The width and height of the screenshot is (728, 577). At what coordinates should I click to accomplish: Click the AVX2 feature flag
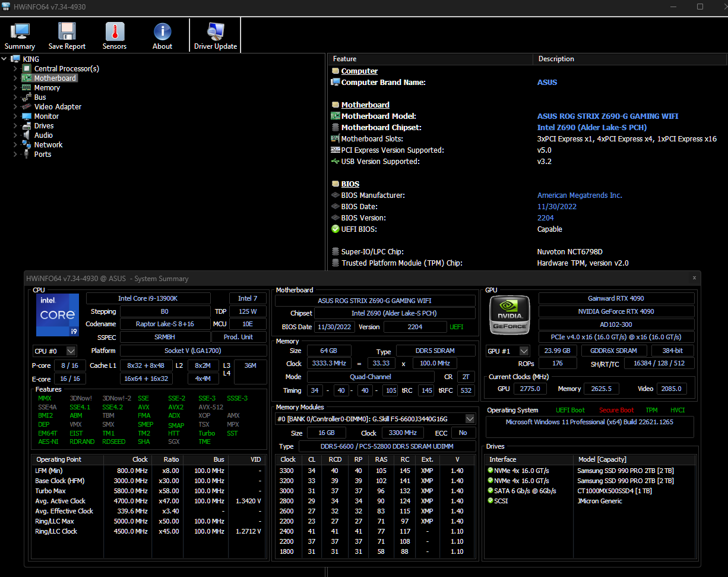tap(176, 407)
